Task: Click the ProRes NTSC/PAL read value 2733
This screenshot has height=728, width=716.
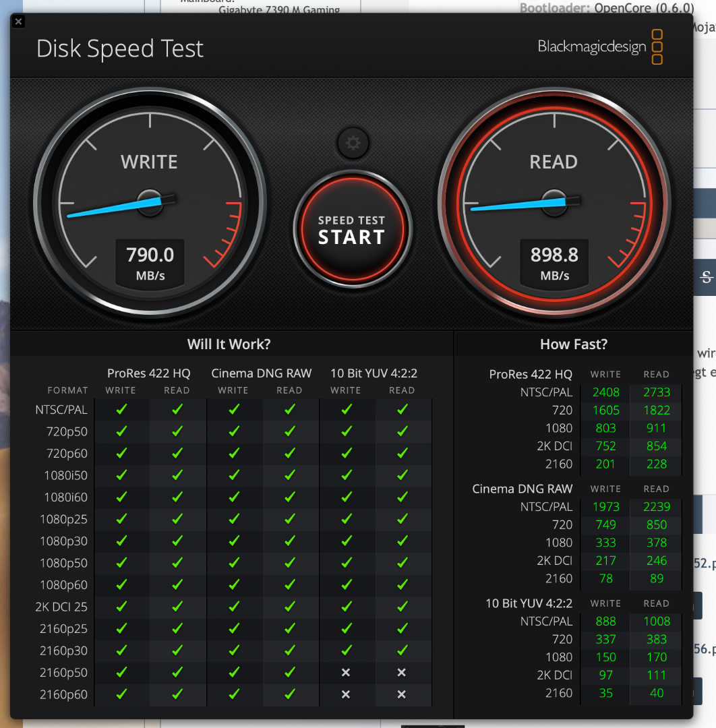Action: point(657,392)
